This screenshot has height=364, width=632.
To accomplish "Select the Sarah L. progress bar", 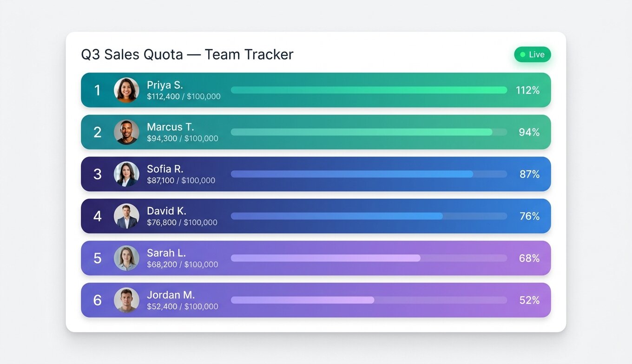I will (x=369, y=258).
